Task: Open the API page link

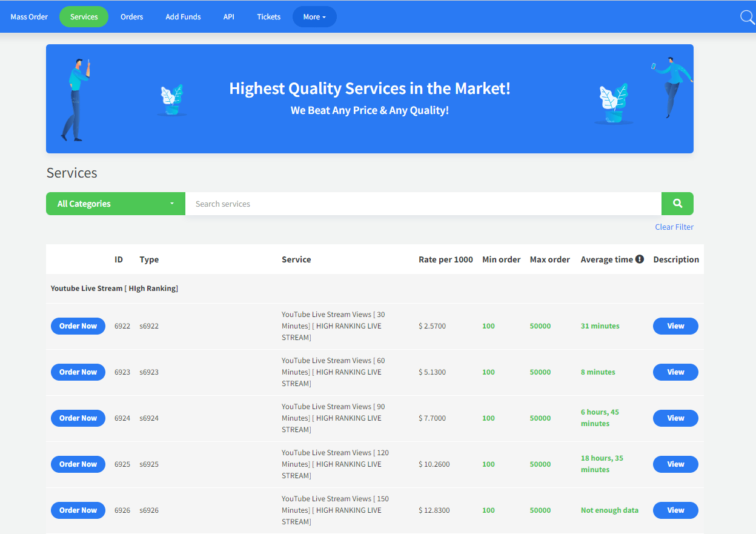Action: (x=228, y=17)
